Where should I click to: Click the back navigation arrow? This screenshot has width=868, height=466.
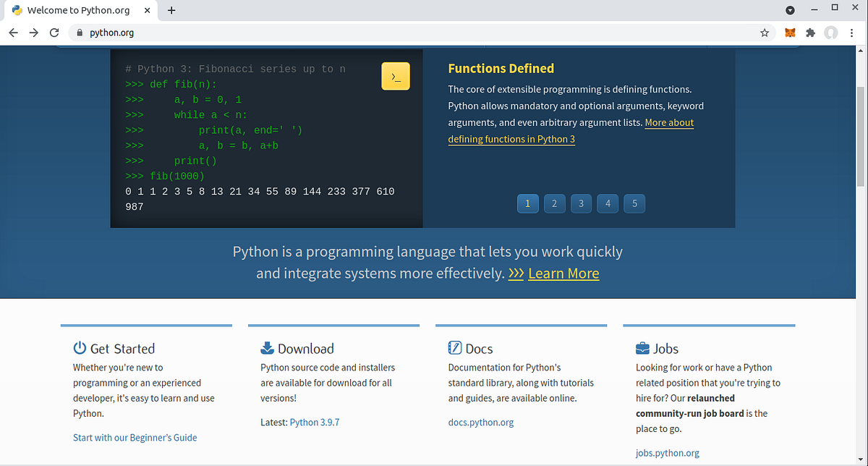pos(13,33)
